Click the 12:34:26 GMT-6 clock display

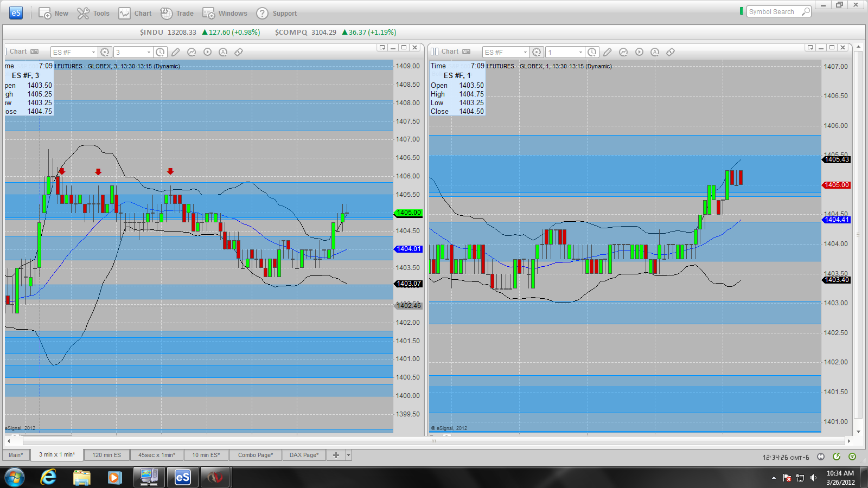[x=786, y=458]
